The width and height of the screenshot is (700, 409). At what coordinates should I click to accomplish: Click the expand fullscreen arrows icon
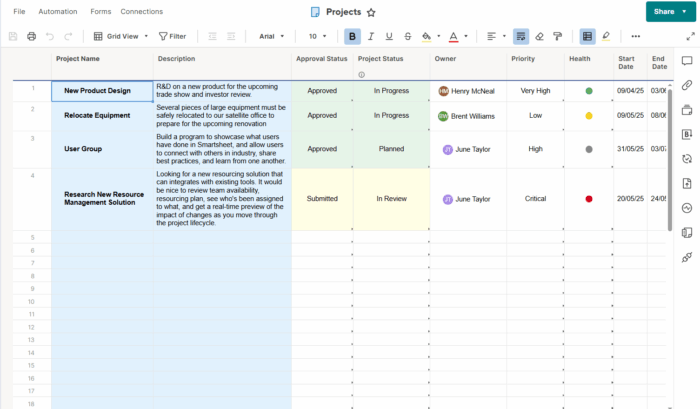(x=691, y=36)
